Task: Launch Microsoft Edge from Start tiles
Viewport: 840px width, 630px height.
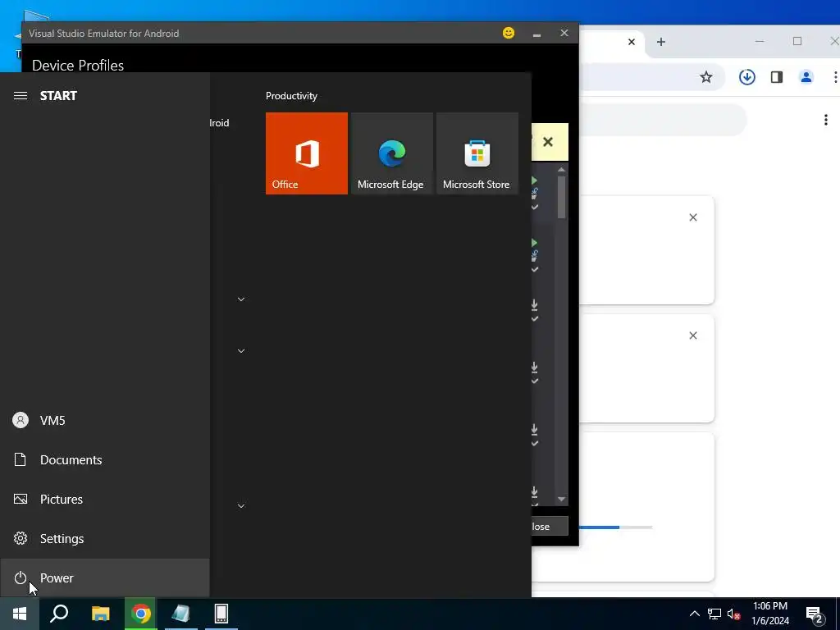Action: tap(391, 153)
